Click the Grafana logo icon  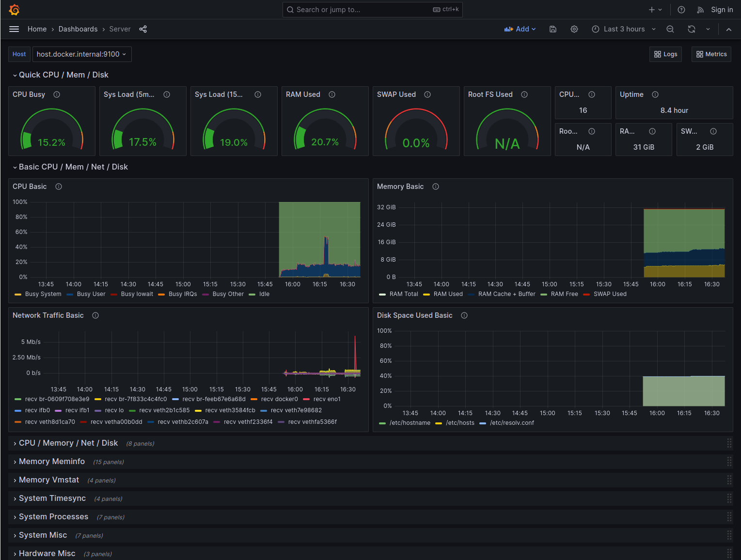tap(14, 10)
